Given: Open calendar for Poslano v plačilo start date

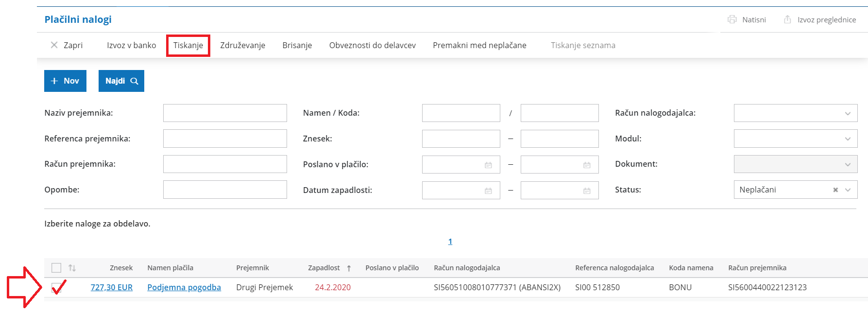Looking at the screenshot, I should coord(488,165).
